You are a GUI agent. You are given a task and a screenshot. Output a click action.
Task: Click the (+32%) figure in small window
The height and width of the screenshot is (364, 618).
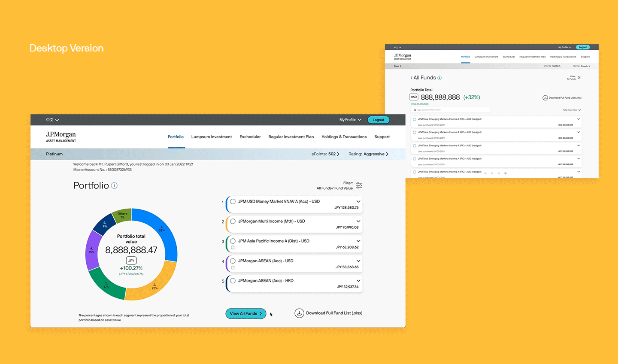coord(472,97)
